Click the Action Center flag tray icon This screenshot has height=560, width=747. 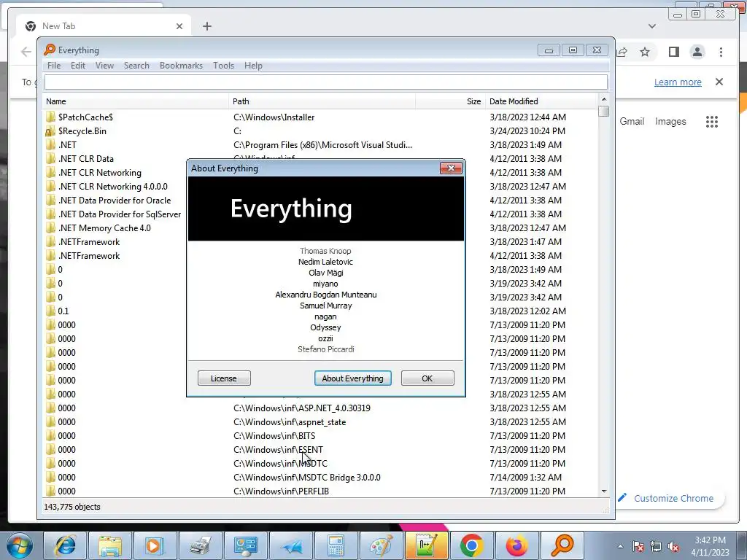(x=638, y=546)
